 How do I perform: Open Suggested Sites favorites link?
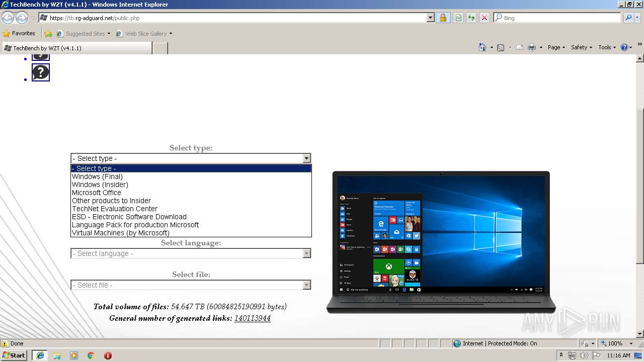point(83,34)
